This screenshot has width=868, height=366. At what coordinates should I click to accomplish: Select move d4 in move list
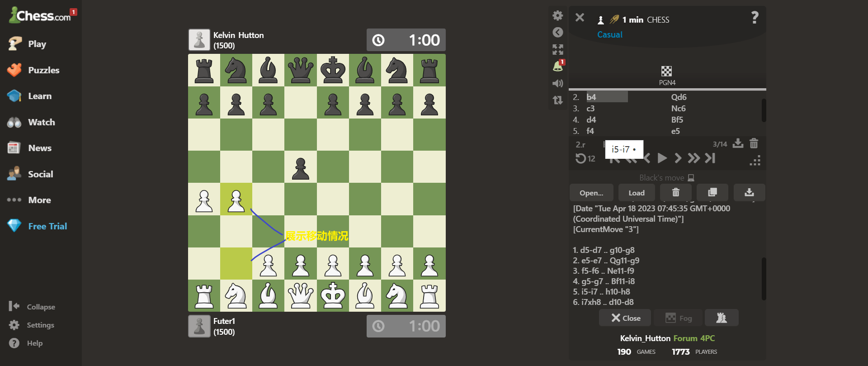[591, 119]
